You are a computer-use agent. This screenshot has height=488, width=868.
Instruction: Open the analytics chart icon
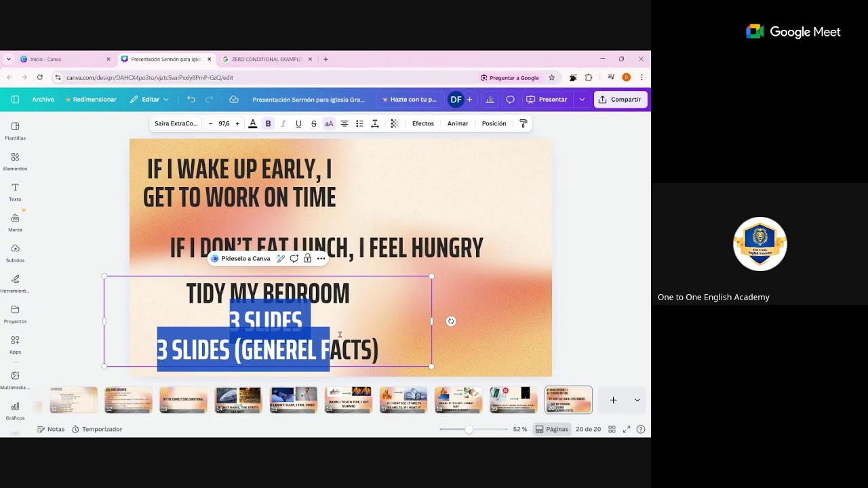click(x=490, y=100)
